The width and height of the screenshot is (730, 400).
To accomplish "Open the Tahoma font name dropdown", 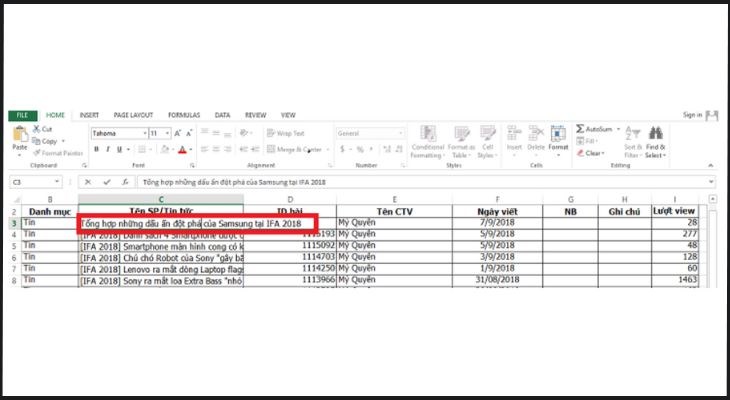I will pyautogui.click(x=143, y=133).
